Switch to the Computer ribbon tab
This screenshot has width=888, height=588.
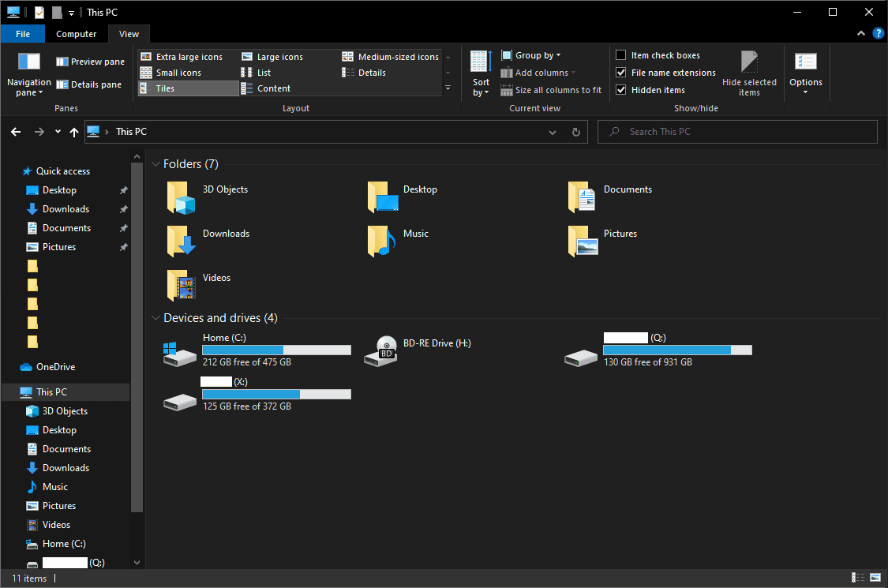point(76,34)
